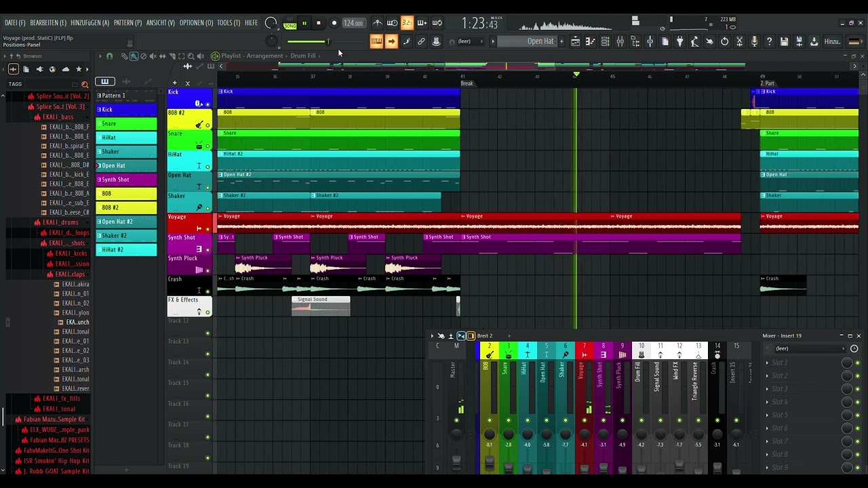Click the tempo 124.000 display

click(353, 23)
